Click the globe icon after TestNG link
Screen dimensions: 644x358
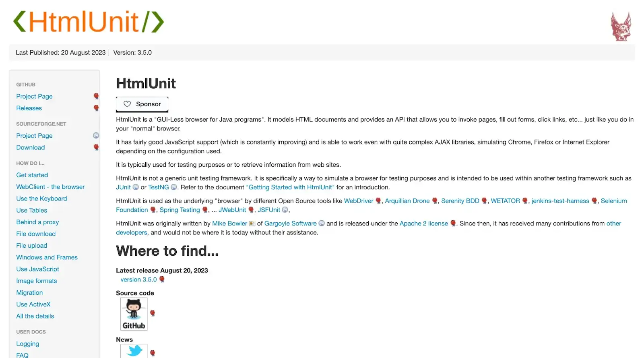point(174,187)
